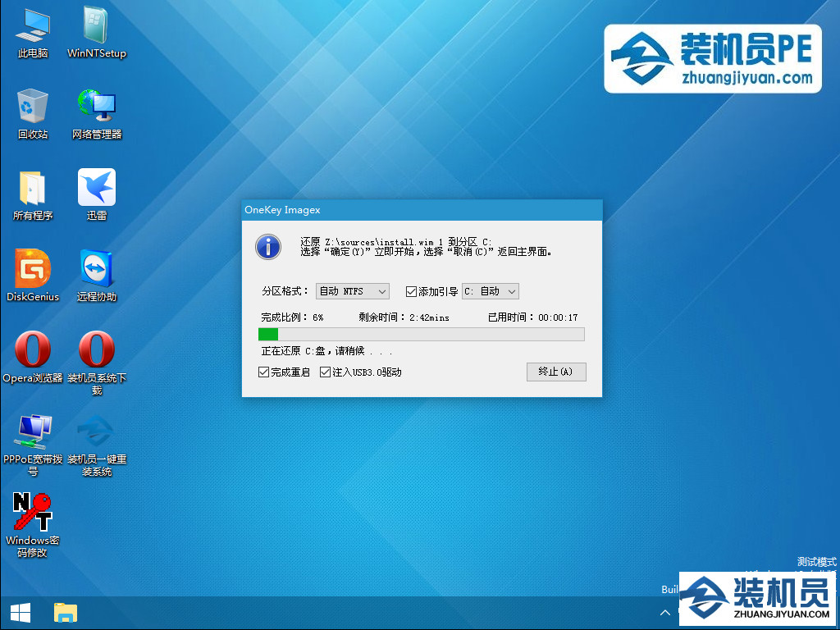
Task: Click the restore progress bar
Action: [421, 334]
